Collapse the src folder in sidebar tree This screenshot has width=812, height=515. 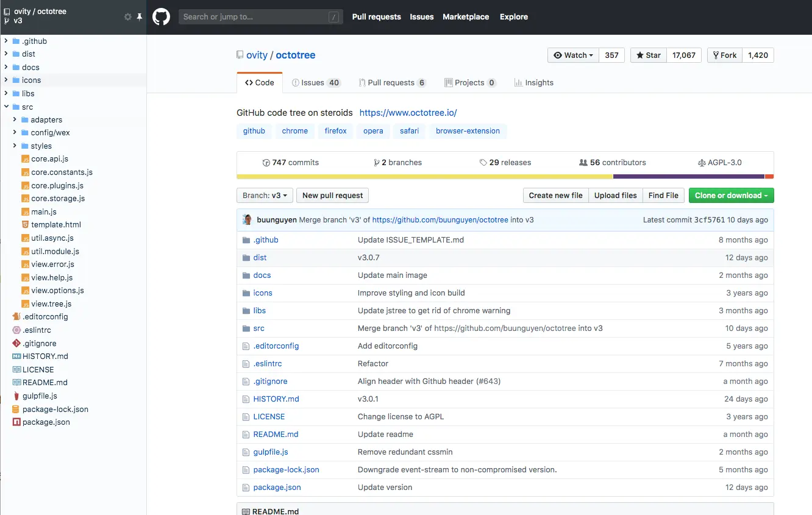click(6, 107)
